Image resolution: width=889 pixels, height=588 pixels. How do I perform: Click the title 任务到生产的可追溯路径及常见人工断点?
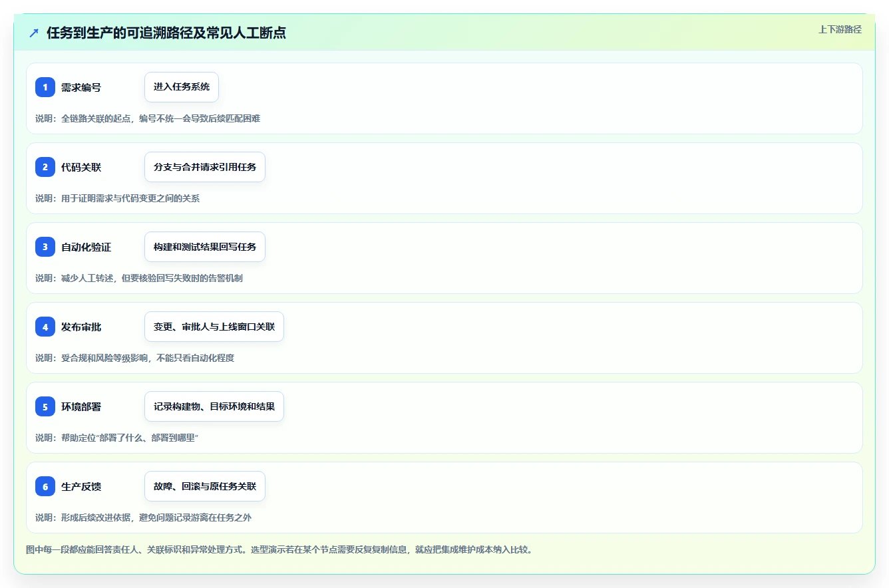coord(166,33)
